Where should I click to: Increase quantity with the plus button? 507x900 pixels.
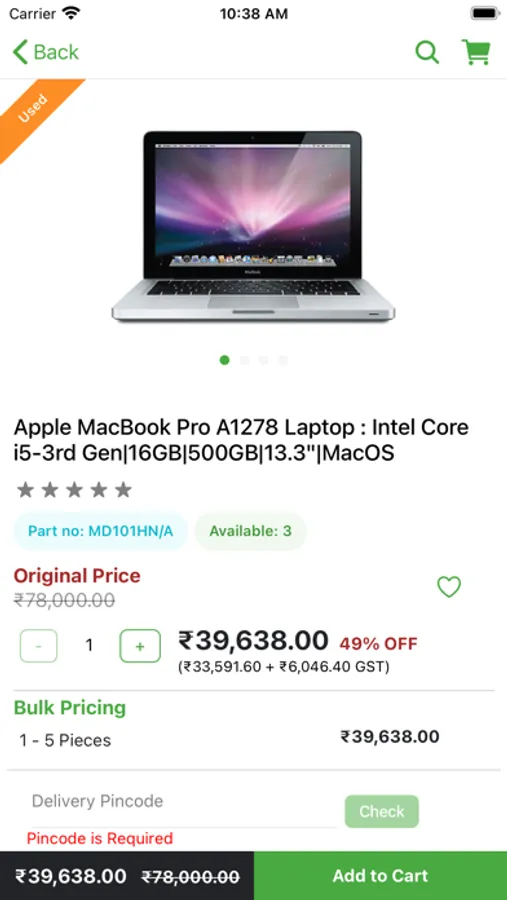[140, 646]
